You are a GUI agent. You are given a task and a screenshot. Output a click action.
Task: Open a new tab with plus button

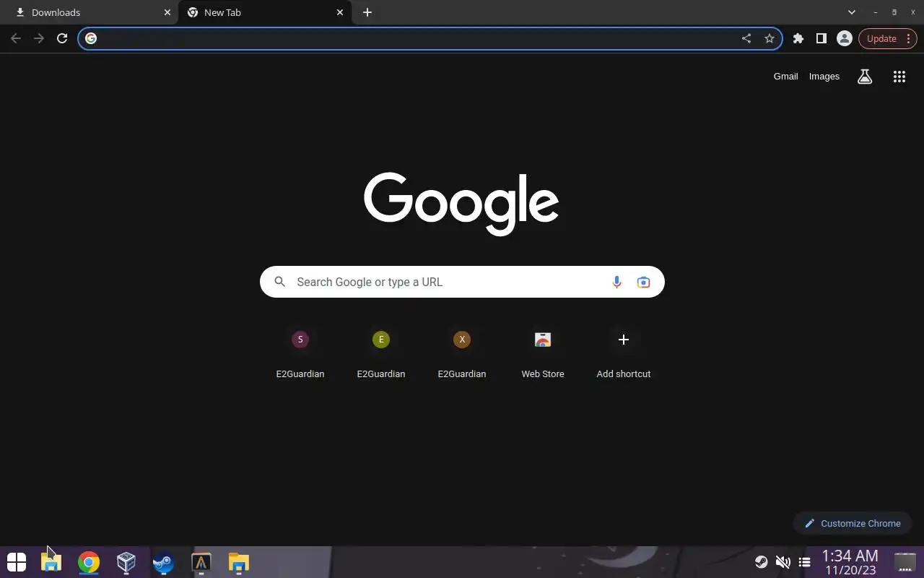tap(367, 12)
